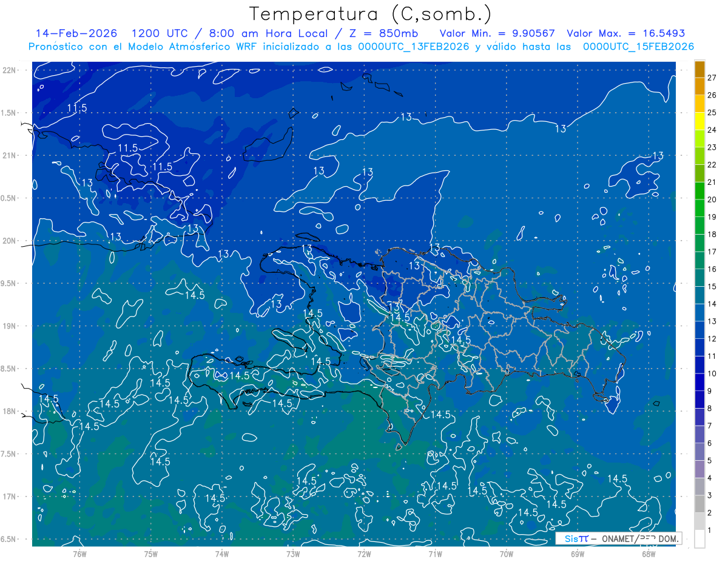728x562 pixels.
Task: Select legend value '20' on the color bar
Action: [712, 199]
